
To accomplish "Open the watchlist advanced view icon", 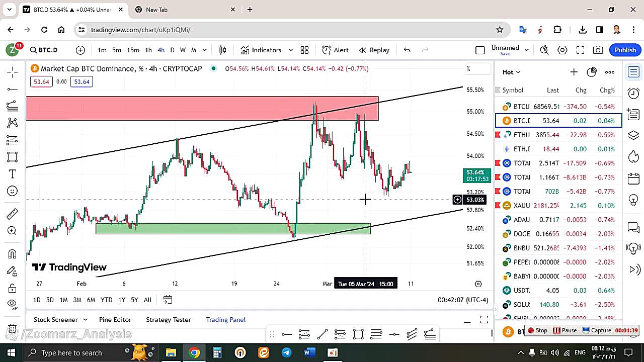I will click(592, 72).
